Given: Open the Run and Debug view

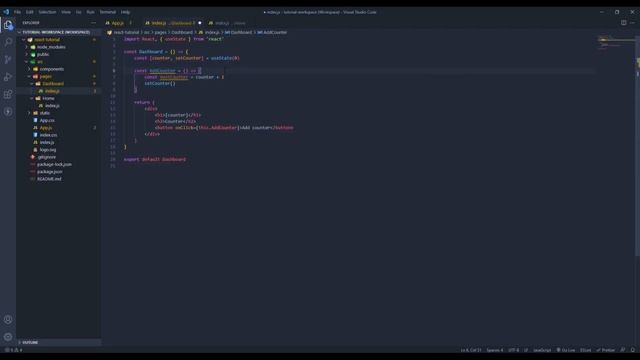Looking at the screenshot, I should [x=8, y=77].
